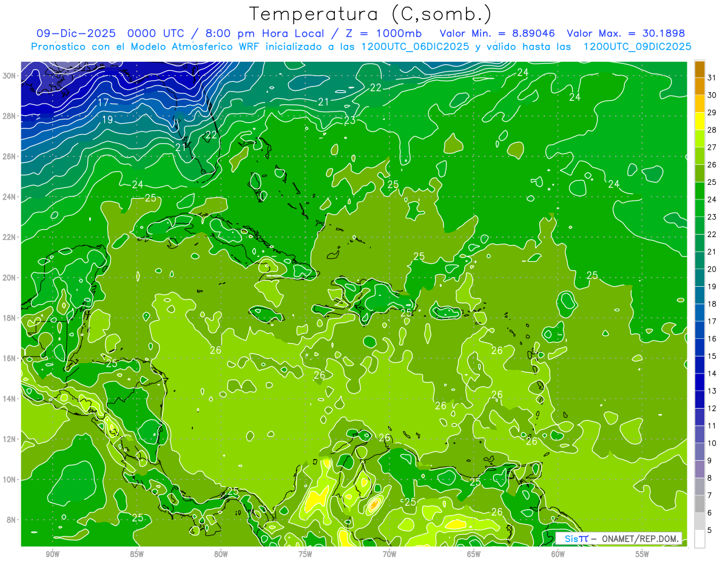Click "Modelo Atmosferico WRF" in the subtitle
728x562 pixels.
(195, 47)
